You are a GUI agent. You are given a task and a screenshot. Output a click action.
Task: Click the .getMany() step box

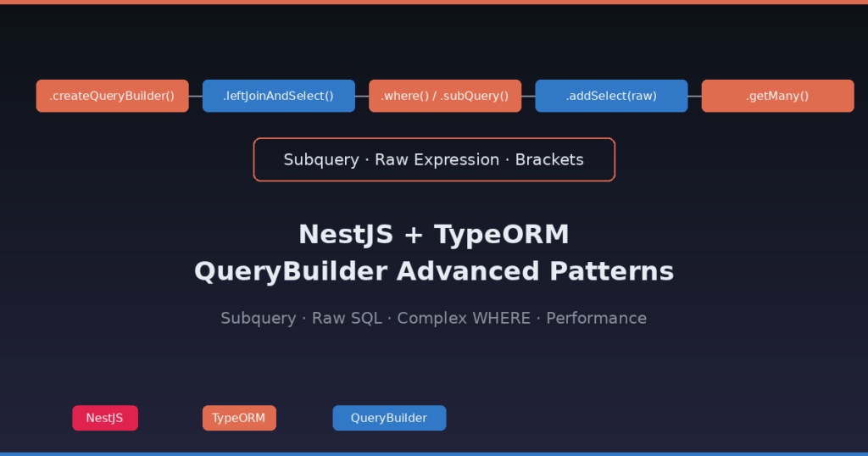point(777,96)
